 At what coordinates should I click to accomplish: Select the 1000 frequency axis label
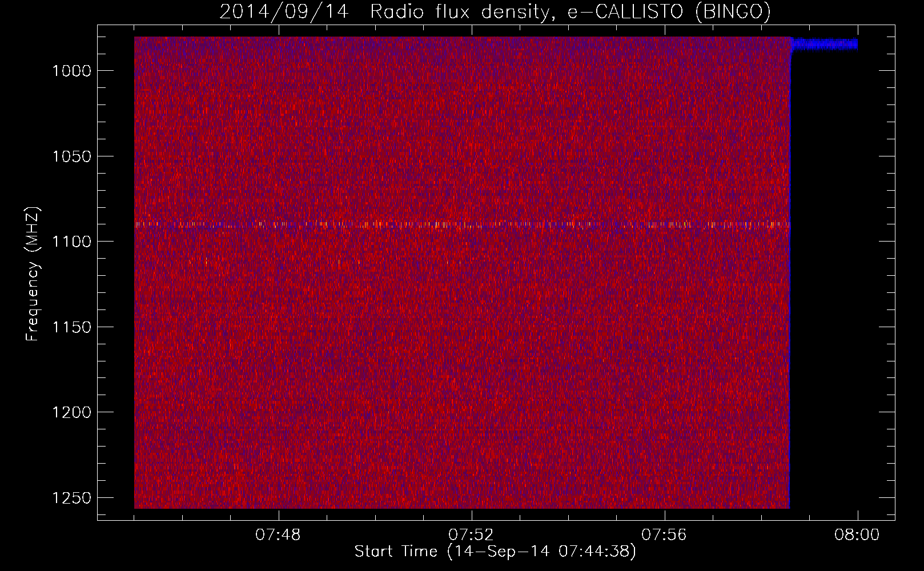pyautogui.click(x=71, y=71)
